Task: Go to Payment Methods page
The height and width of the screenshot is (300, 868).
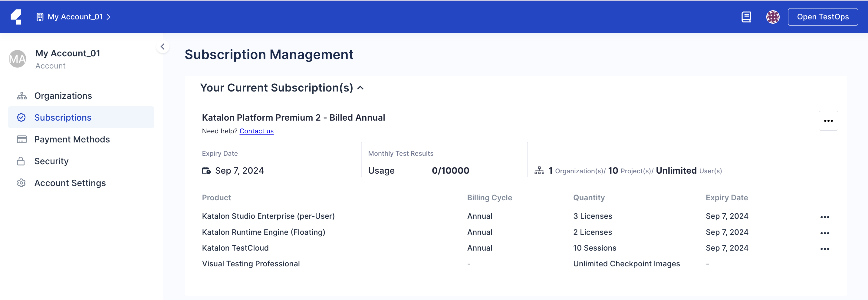Action: pyautogui.click(x=72, y=139)
